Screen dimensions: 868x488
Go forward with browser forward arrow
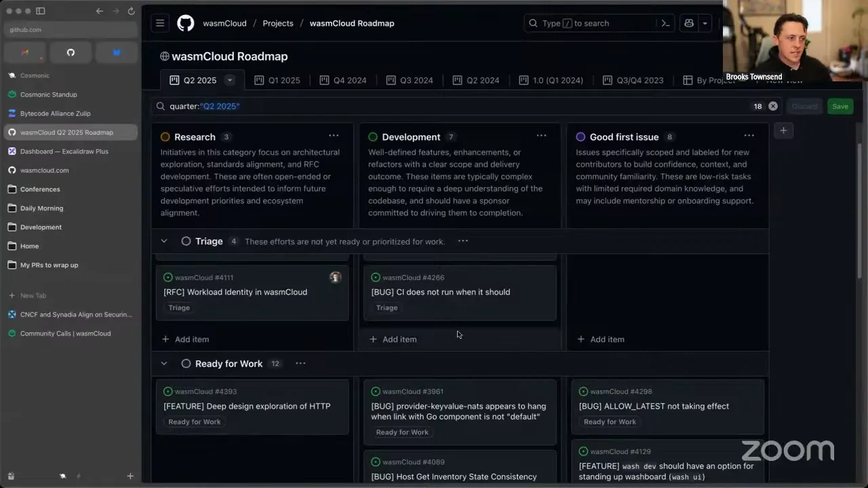(115, 11)
